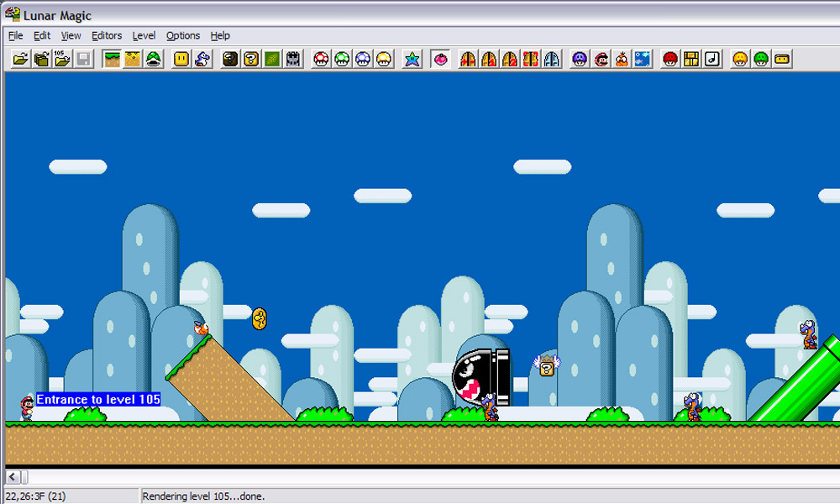This screenshot has height=504, width=840.
Task: Click the horizontal scrollbar left arrow
Action: (13, 476)
